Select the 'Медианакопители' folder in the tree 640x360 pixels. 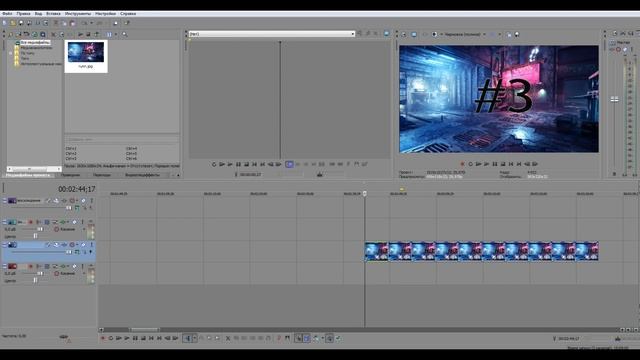[x=36, y=48]
